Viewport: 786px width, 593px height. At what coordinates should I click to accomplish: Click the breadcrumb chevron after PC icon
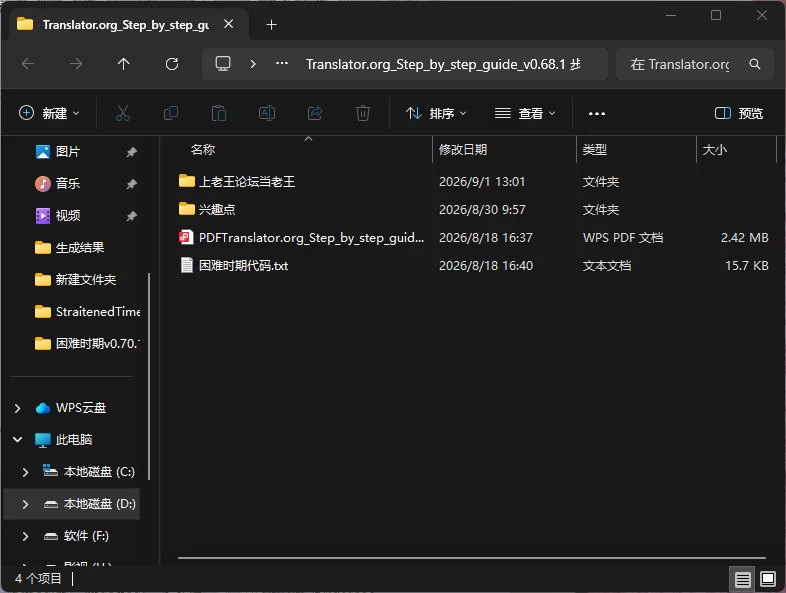click(x=253, y=64)
